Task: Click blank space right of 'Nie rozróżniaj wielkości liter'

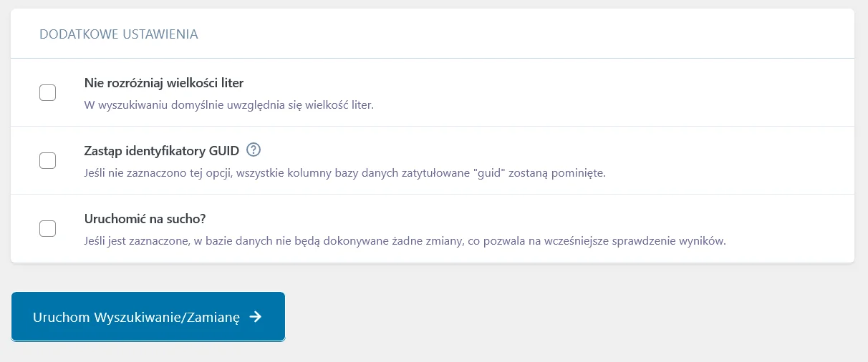Action: [x=501, y=83]
